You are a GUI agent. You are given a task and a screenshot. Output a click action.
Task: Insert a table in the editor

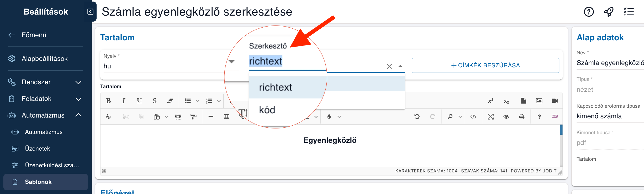coord(226,117)
